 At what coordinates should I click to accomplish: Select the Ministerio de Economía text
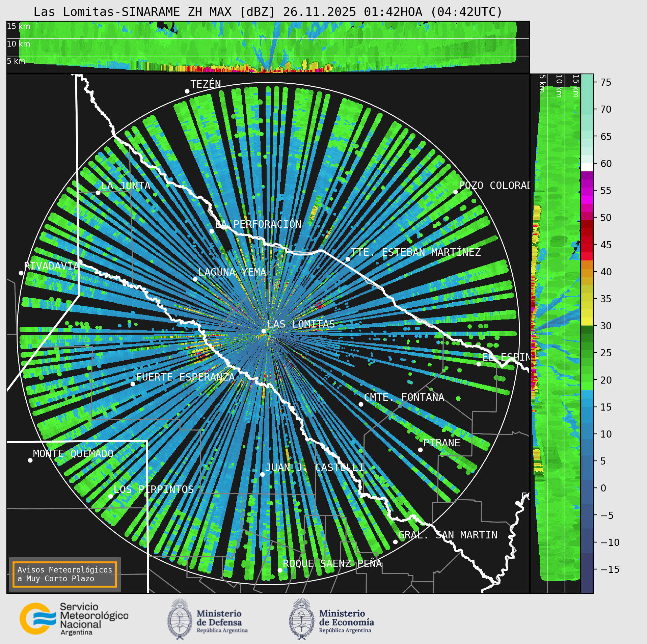347,621
